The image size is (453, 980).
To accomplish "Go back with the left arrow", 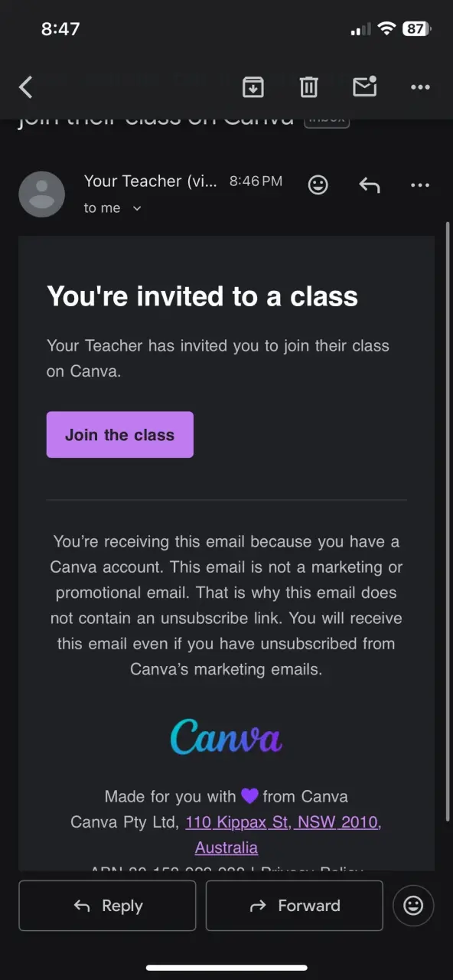I will [x=26, y=87].
